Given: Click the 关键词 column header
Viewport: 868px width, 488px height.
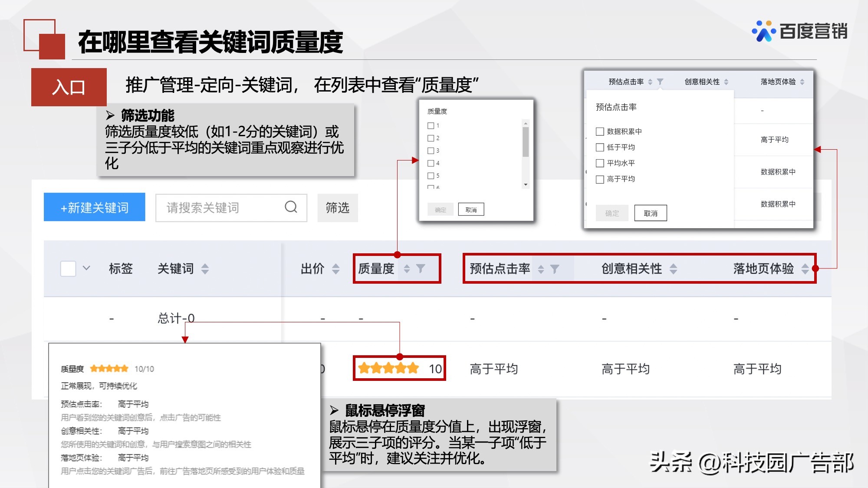Looking at the screenshot, I should (176, 269).
